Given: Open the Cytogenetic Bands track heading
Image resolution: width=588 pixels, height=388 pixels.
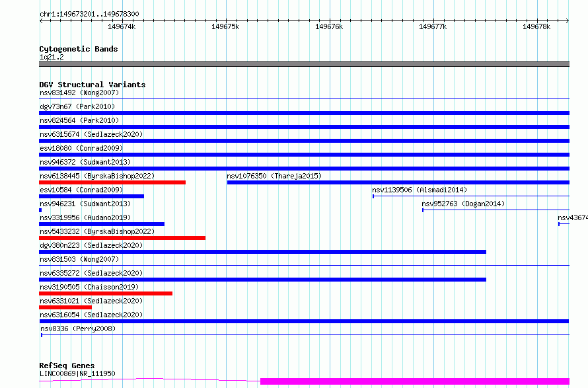Looking at the screenshot, I should [79, 49].
